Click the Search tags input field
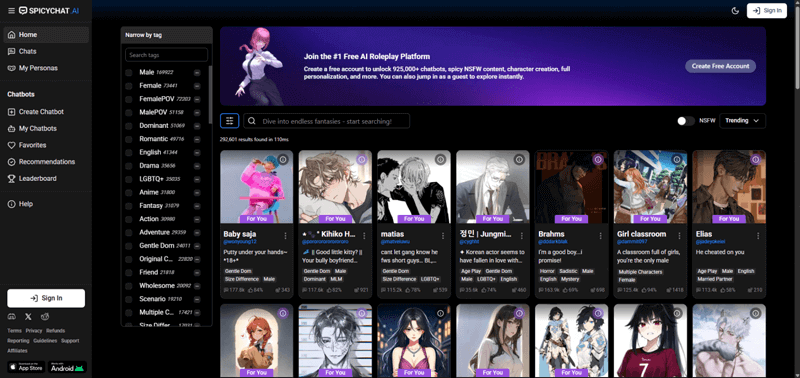The width and height of the screenshot is (800, 378). pyautogui.click(x=166, y=55)
